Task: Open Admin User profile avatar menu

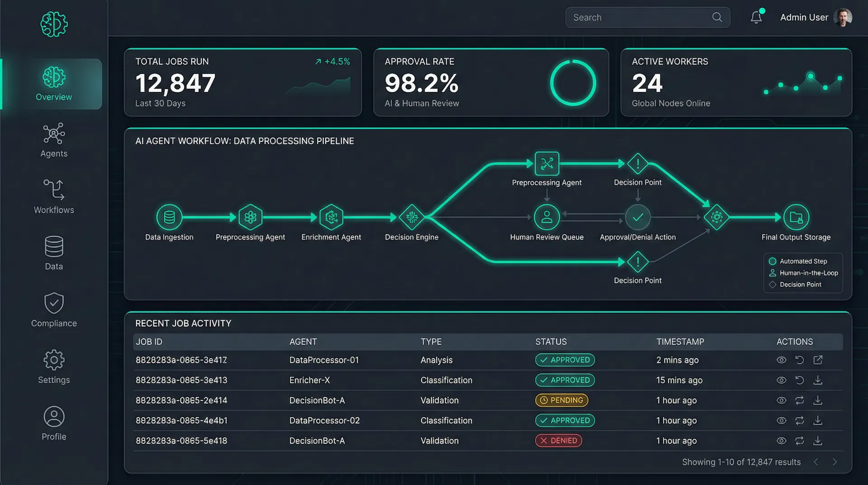Action: point(842,18)
